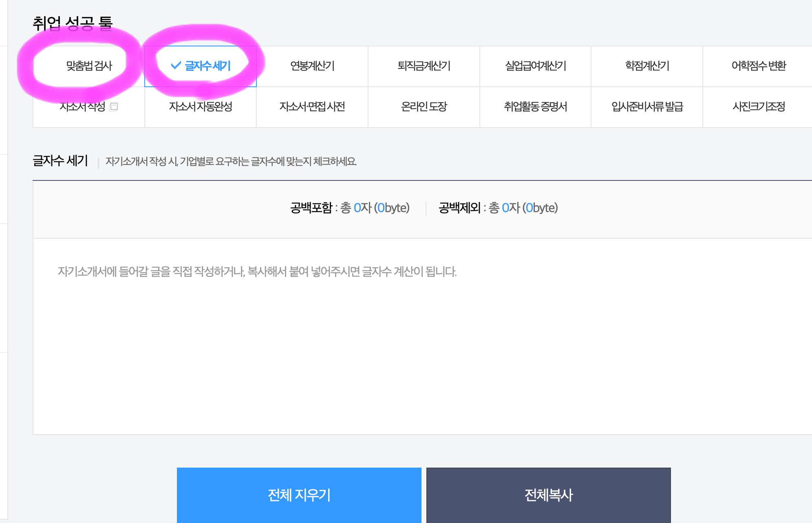Open the 온라인 도장 online stamp tool
This screenshot has height=523, width=812.
pos(424,107)
